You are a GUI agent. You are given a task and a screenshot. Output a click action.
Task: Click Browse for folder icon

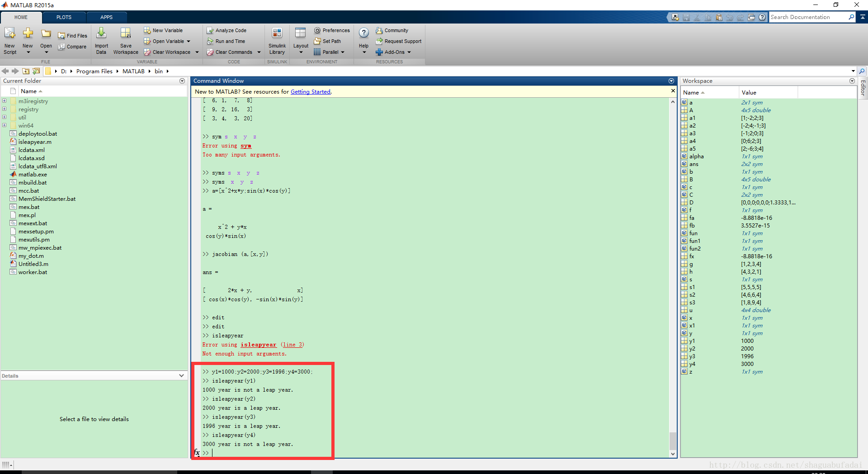tap(37, 71)
